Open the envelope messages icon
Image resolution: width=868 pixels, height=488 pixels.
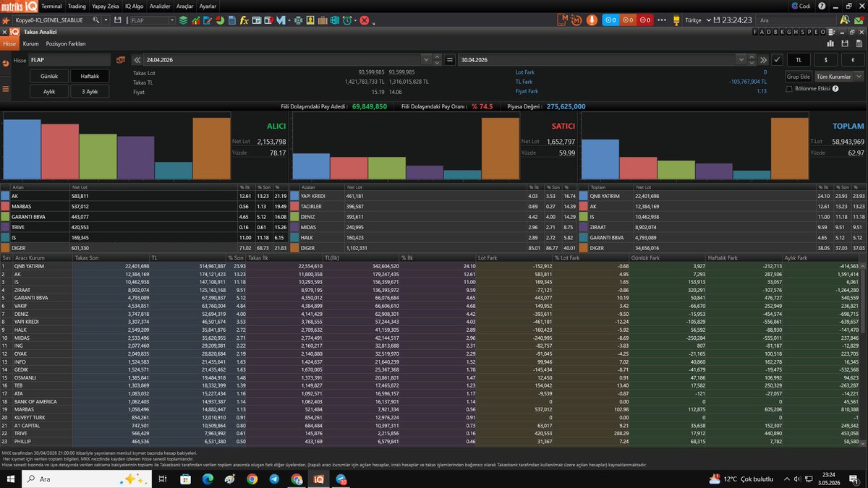(858, 20)
